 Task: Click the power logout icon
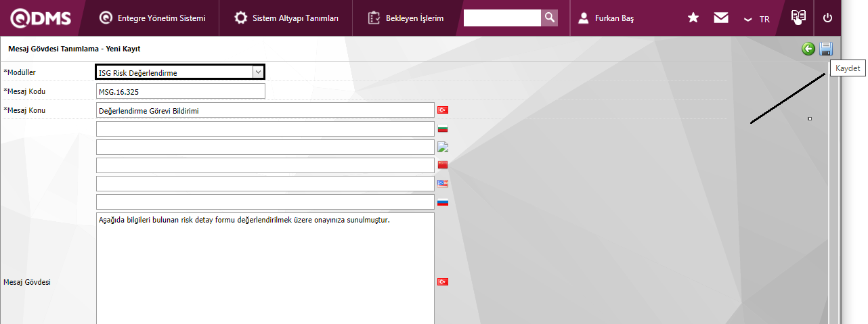827,18
